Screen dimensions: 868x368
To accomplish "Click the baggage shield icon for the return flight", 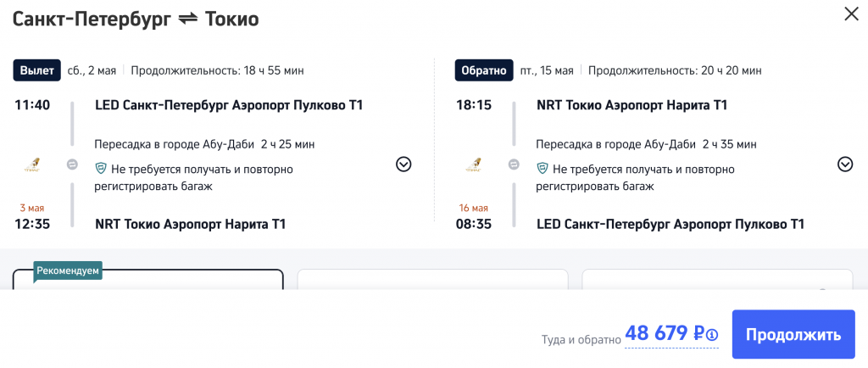I will (x=542, y=169).
